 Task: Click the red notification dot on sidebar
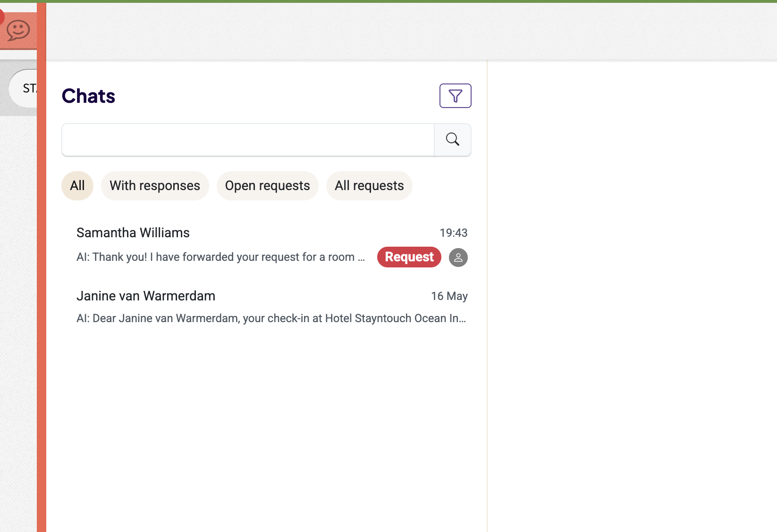pyautogui.click(x=1, y=17)
